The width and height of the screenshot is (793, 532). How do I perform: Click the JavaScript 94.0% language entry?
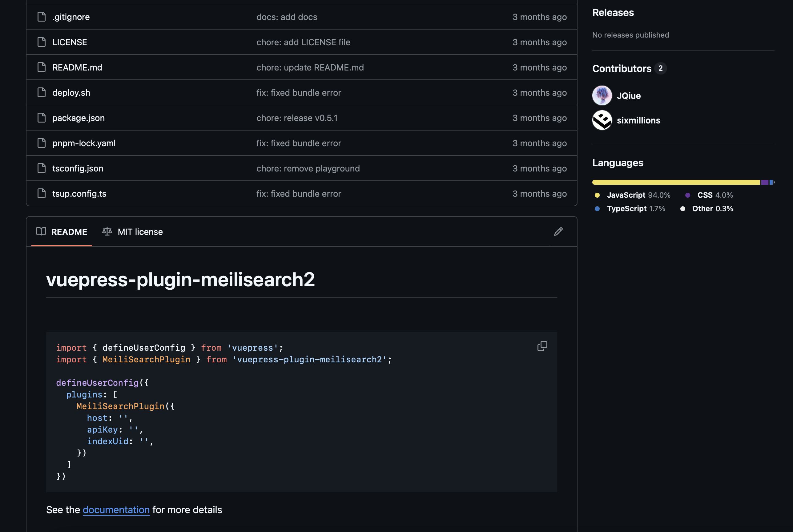coord(633,195)
